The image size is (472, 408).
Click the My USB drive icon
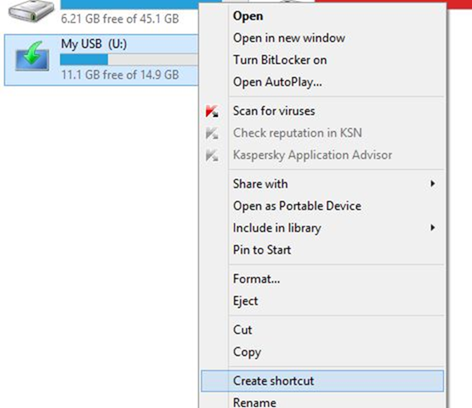tap(32, 56)
